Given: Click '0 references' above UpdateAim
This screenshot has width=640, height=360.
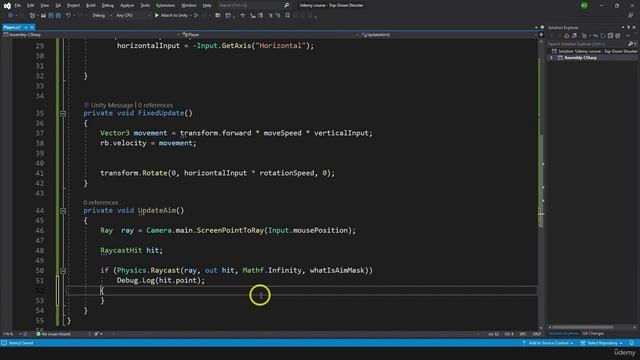Looking at the screenshot, I should pyautogui.click(x=101, y=202).
